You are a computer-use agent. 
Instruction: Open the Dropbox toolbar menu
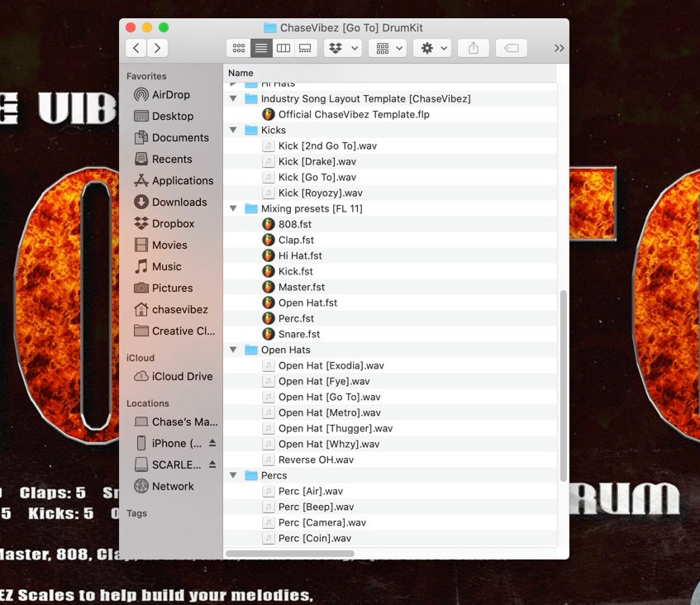click(x=343, y=48)
